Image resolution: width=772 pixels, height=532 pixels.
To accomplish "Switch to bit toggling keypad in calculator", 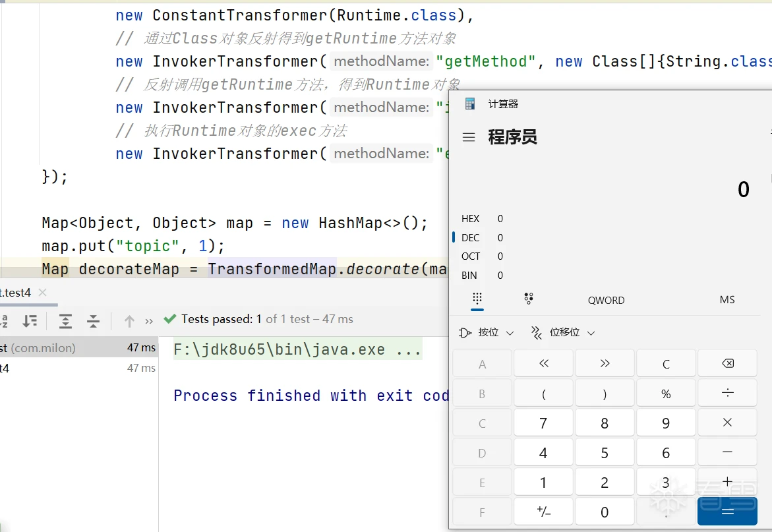I will coord(529,299).
